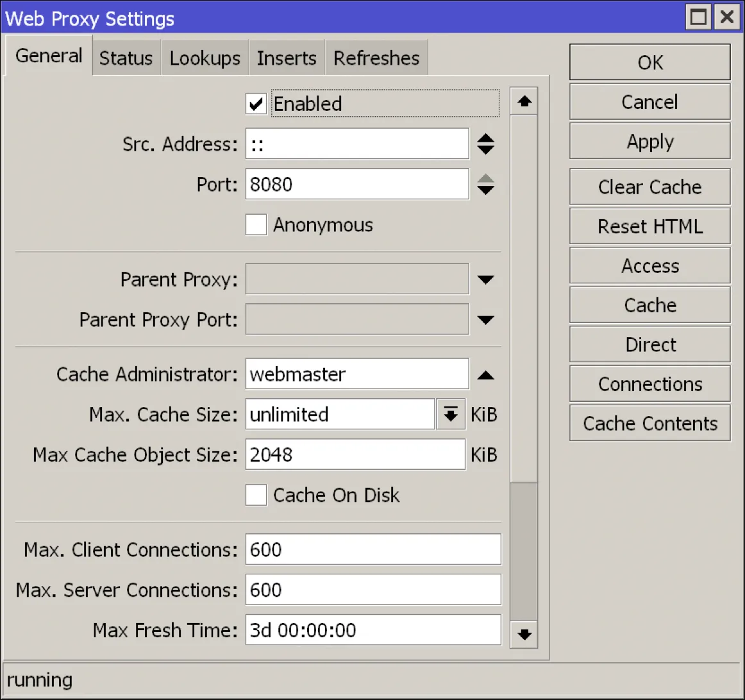Confirm settings with OK button
Viewport: 745px width, 700px height.
(650, 62)
